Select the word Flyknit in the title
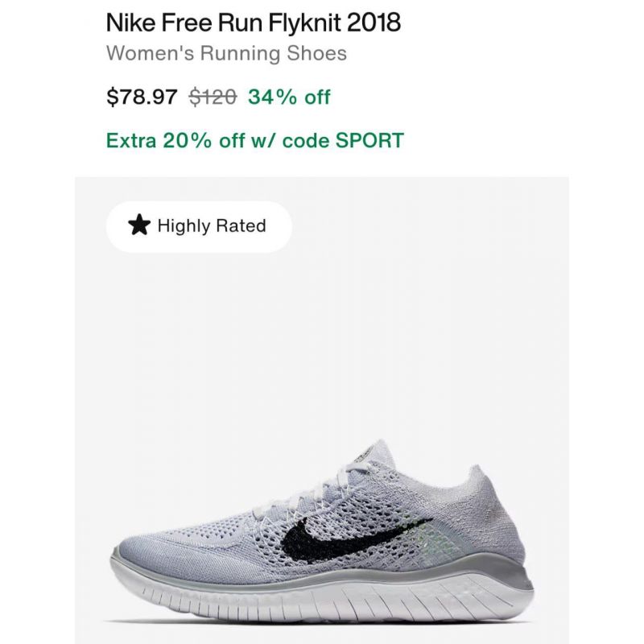The image size is (644, 644). click(305, 23)
